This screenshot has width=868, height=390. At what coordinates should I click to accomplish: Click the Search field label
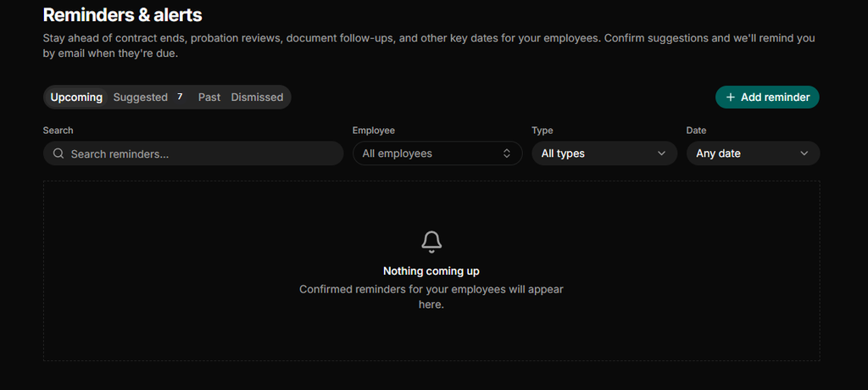point(58,131)
